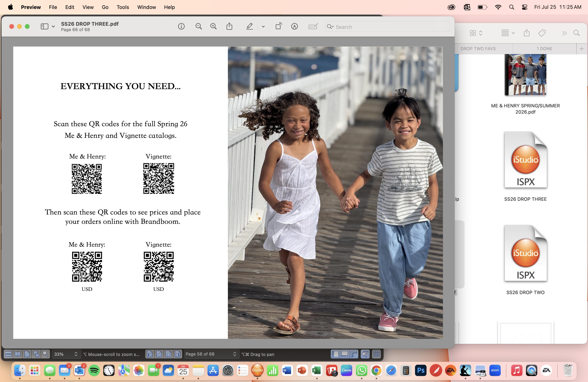
Task: Switch to the DROP TWO FAVS tab
Action: point(478,49)
